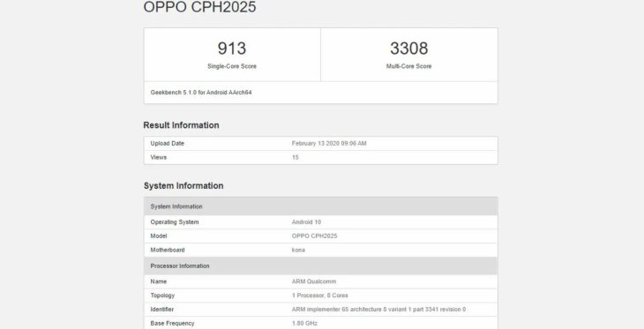Viewport: 644px width, 329px height.
Task: Click the Single-Core Score label
Action: point(232,66)
